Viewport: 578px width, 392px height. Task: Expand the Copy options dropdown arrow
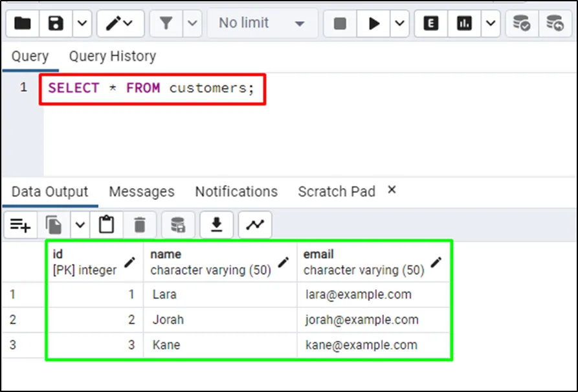(x=80, y=225)
